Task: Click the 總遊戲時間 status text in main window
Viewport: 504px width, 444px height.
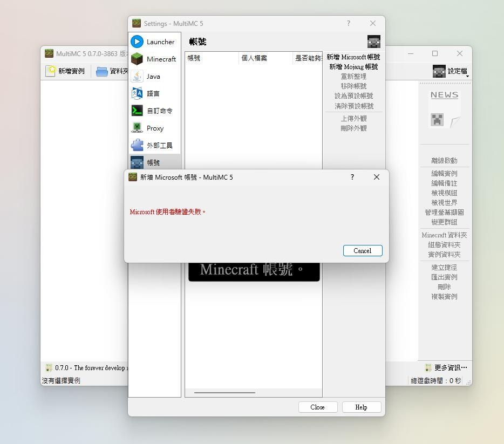Action: 436,381
